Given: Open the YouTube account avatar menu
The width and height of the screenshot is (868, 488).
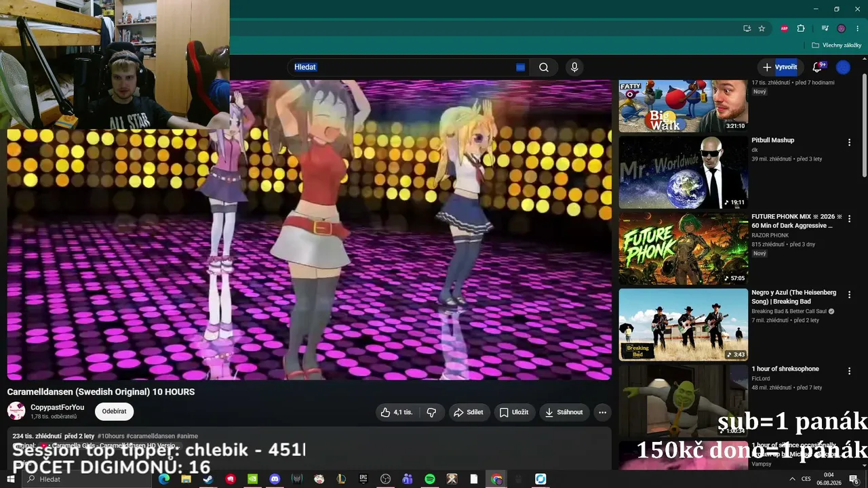Looking at the screenshot, I should tap(843, 67).
